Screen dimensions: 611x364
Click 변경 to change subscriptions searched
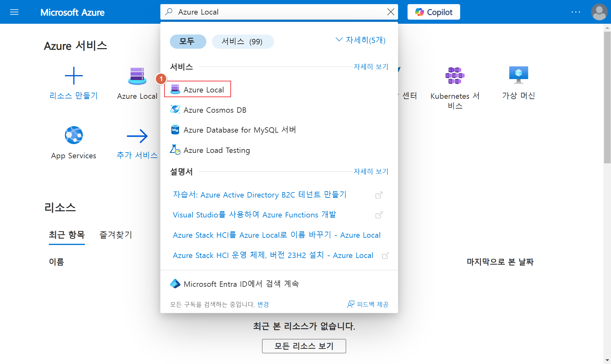pyautogui.click(x=263, y=304)
